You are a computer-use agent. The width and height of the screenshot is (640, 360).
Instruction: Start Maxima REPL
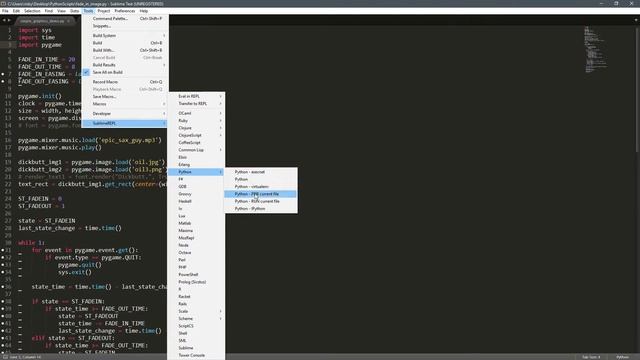pyautogui.click(x=196, y=231)
